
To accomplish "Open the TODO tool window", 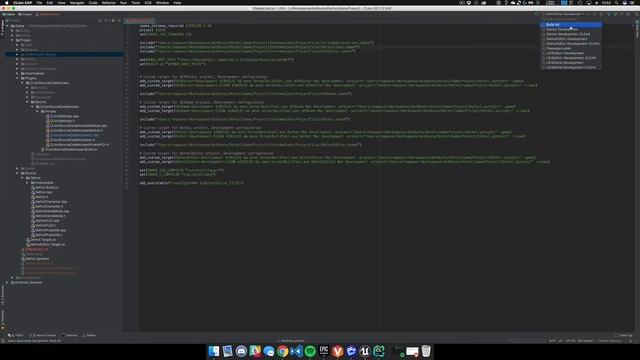I will click(16, 336).
